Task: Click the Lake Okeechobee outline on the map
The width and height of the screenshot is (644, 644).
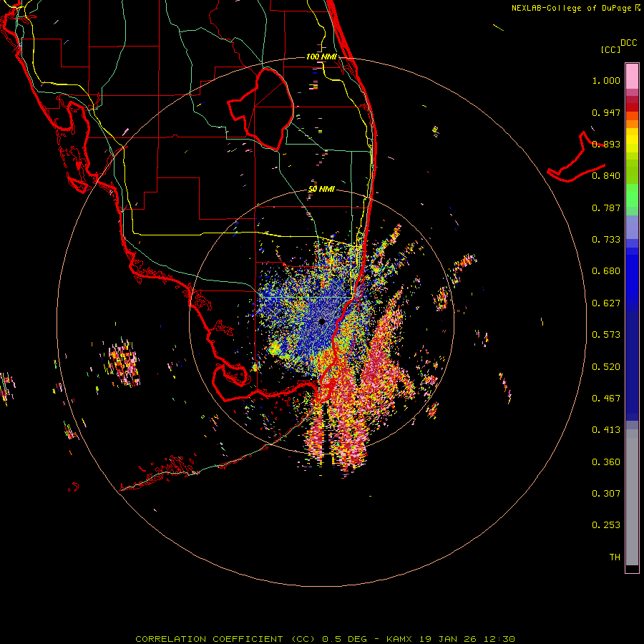Action: [260, 109]
